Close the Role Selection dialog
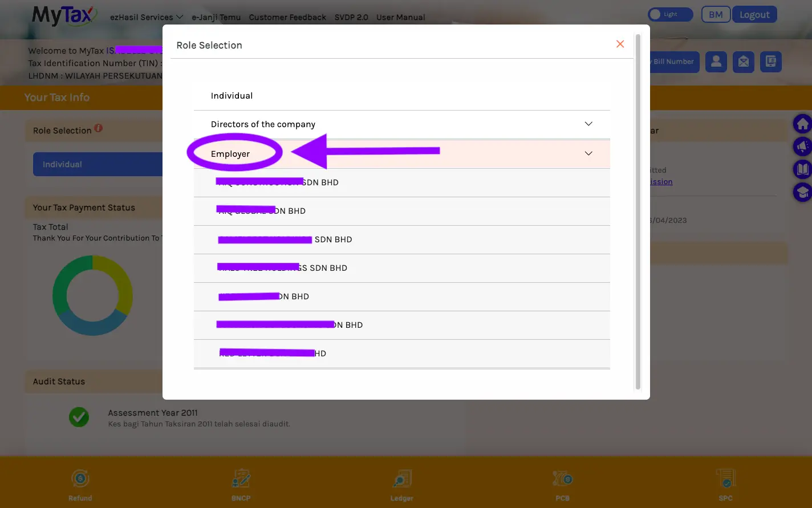 (x=620, y=44)
